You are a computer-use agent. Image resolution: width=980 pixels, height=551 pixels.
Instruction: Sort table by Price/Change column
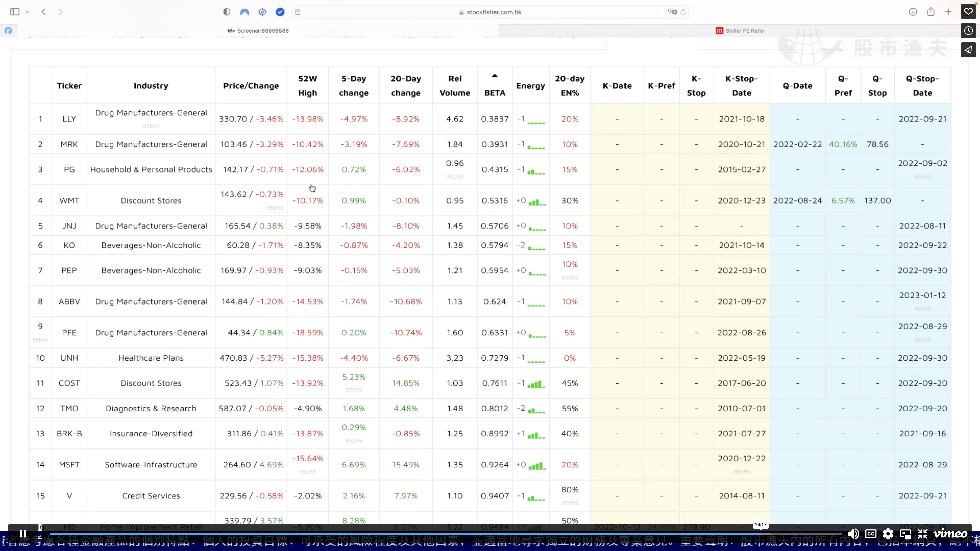click(251, 86)
